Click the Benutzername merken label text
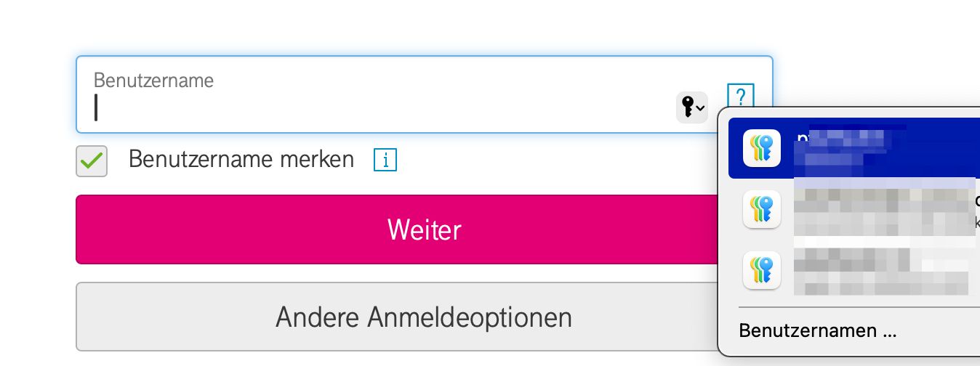The width and height of the screenshot is (980, 366). point(241,159)
